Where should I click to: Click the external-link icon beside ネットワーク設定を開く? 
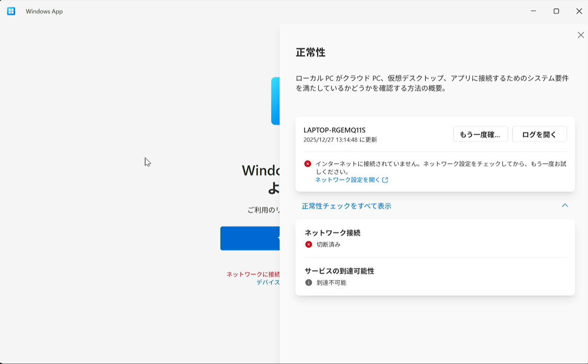pyautogui.click(x=385, y=180)
